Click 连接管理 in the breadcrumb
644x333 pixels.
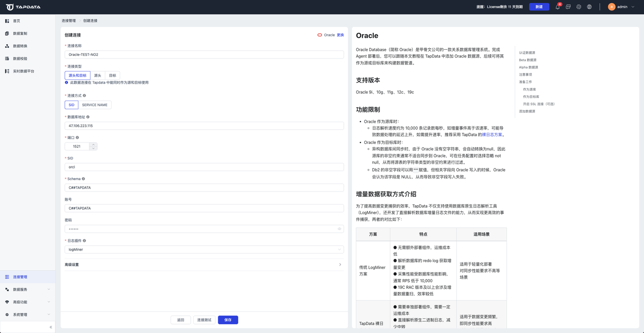coord(69,21)
